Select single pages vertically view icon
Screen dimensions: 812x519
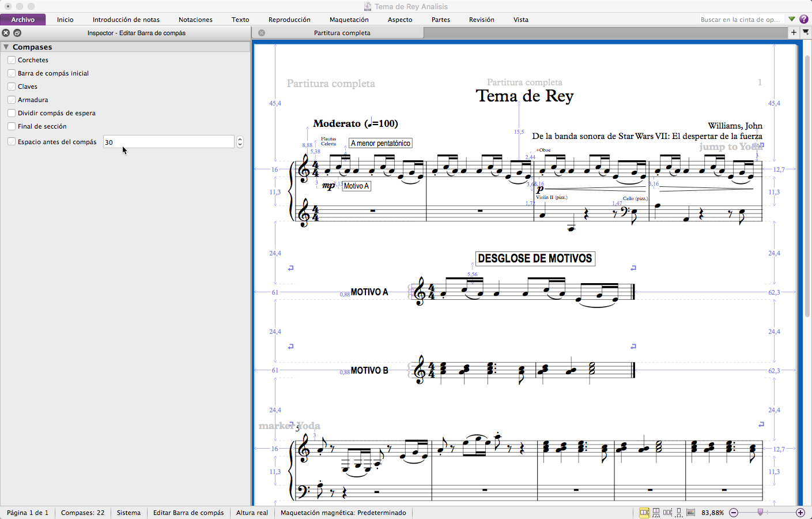[679, 513]
